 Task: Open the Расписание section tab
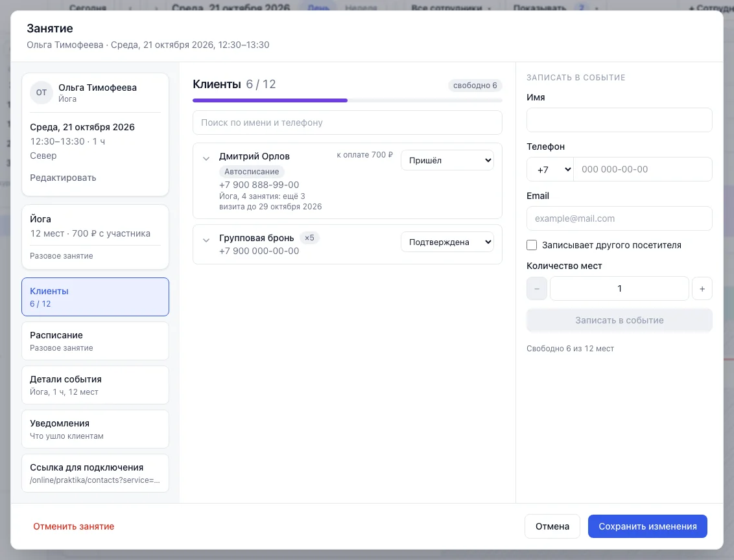95,341
